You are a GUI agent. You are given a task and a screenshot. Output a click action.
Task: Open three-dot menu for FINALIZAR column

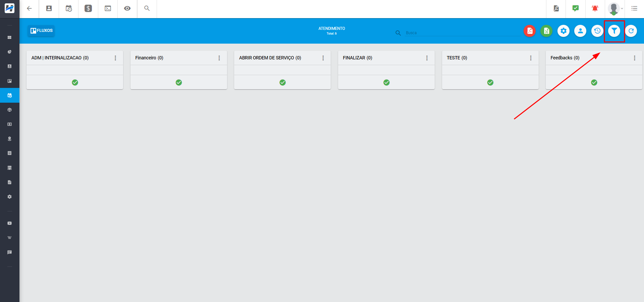pyautogui.click(x=427, y=58)
